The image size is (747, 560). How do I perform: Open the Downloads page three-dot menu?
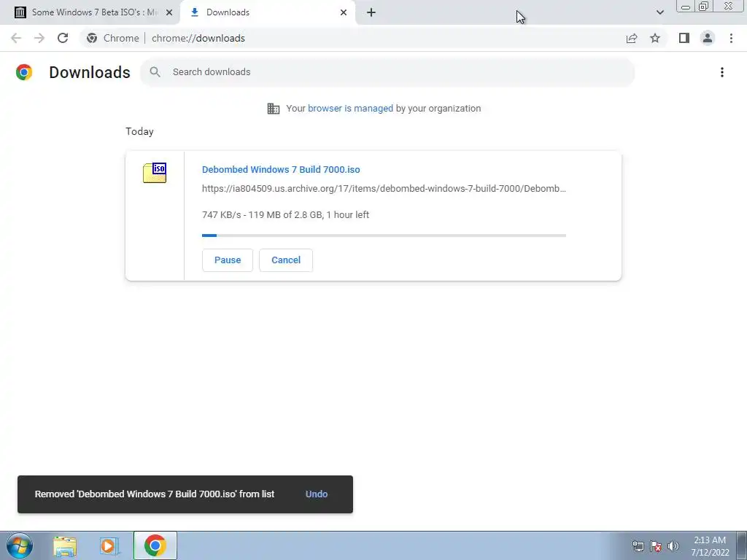[x=722, y=72]
